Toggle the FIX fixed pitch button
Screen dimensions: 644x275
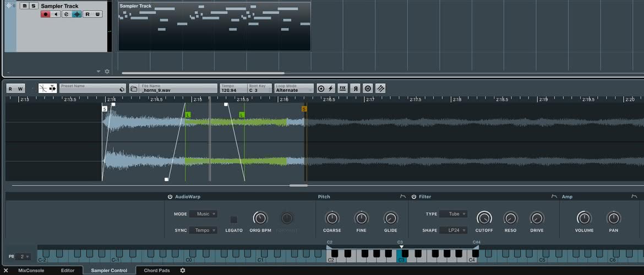click(342, 88)
